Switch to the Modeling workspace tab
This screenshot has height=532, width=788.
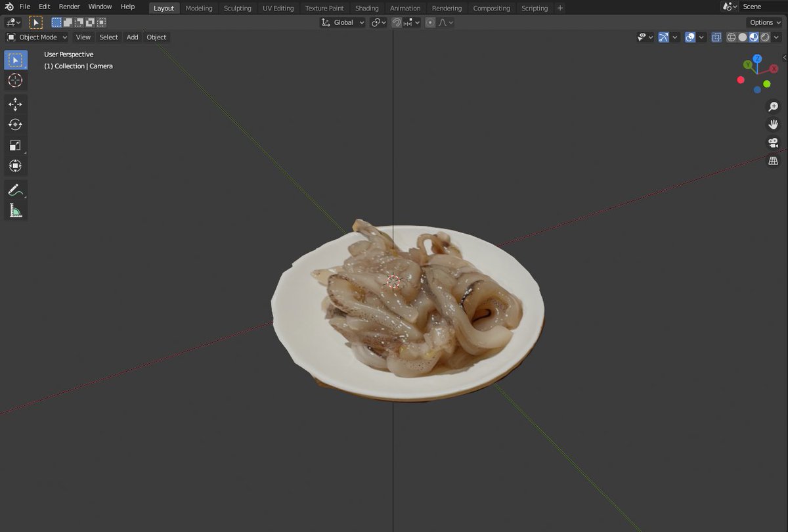pyautogui.click(x=199, y=8)
